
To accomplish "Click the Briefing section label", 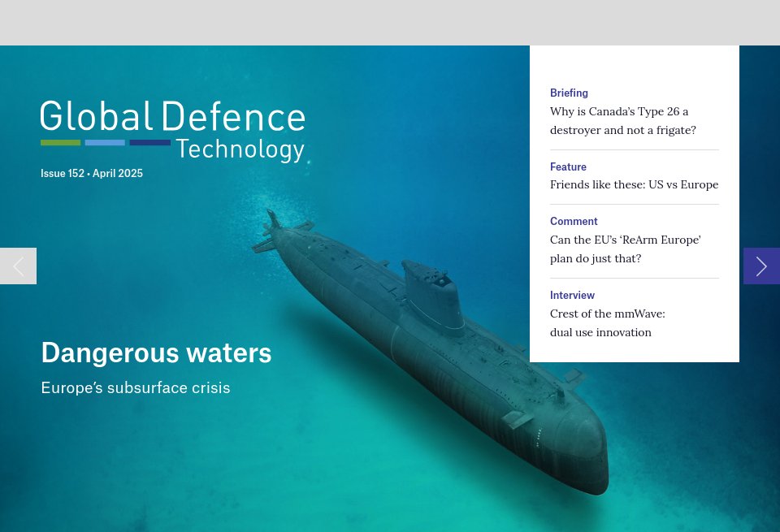I will [x=569, y=93].
